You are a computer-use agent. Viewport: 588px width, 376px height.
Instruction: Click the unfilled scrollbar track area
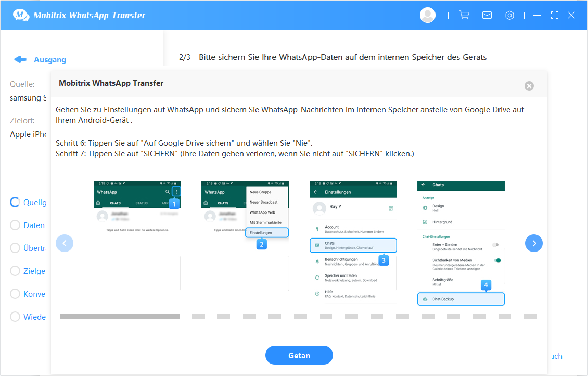[x=359, y=316]
